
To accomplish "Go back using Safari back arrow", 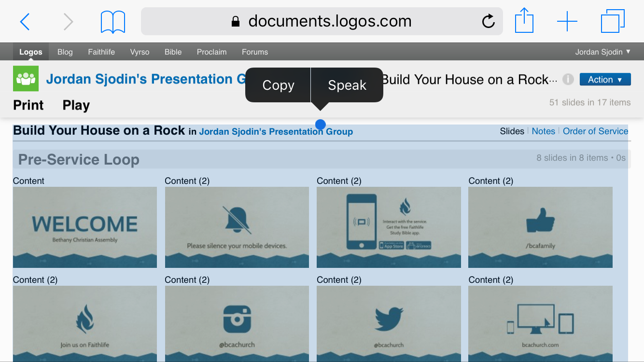I will [x=25, y=22].
